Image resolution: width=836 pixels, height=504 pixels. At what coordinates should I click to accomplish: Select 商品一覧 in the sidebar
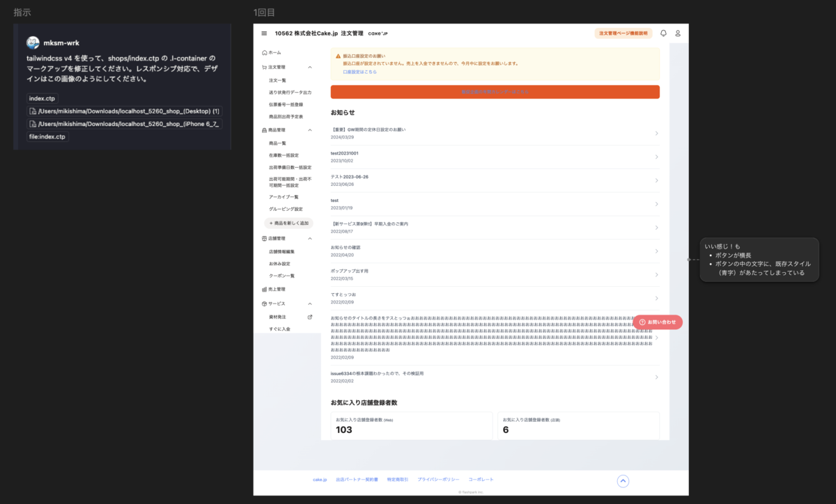pyautogui.click(x=277, y=143)
